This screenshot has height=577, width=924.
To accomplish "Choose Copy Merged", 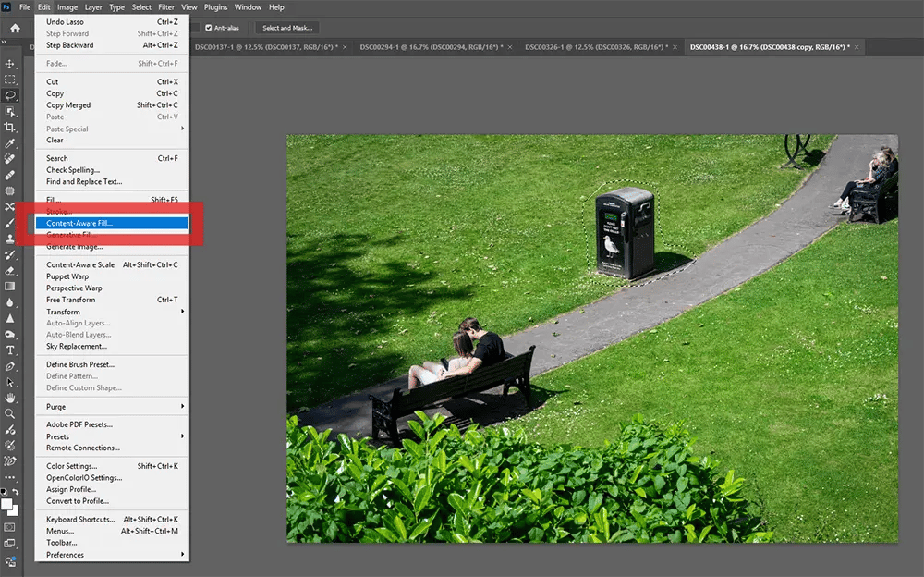I will (x=112, y=105).
